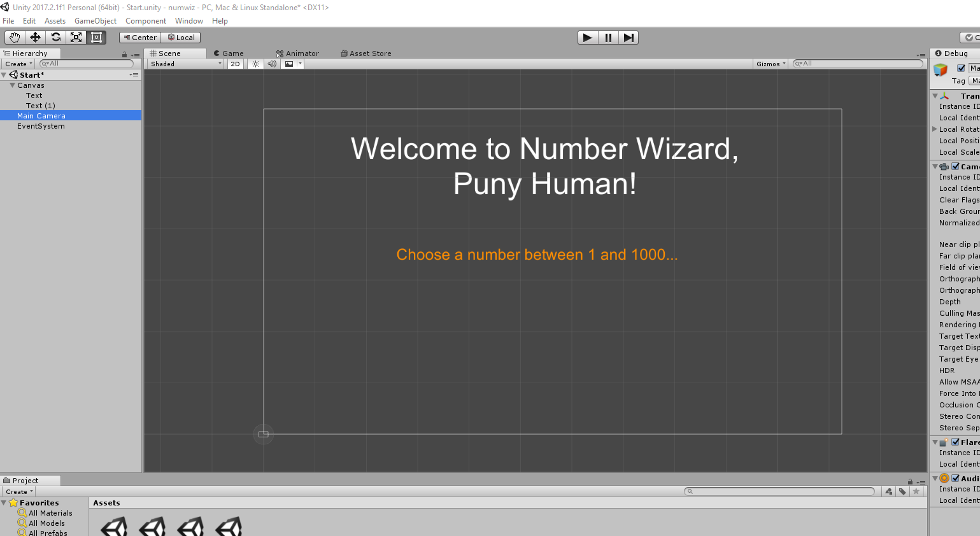Select EventSystem in Hierarchy
This screenshot has height=536, width=980.
[x=41, y=126]
